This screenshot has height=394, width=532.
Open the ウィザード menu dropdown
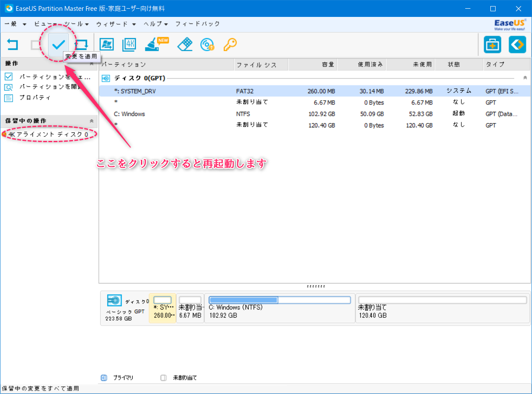(116, 24)
